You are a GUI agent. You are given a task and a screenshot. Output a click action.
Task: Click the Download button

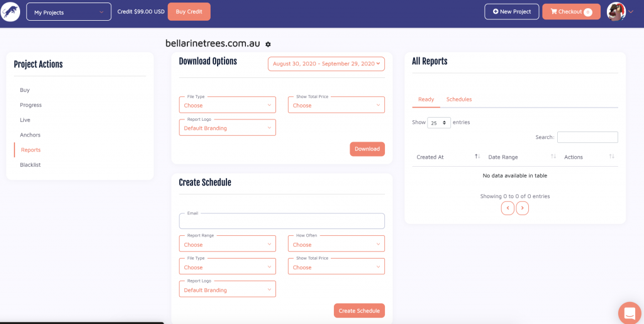pos(367,149)
